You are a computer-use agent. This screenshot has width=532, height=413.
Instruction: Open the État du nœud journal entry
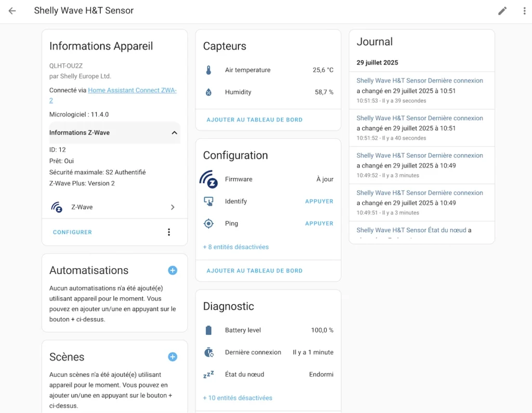[422, 231]
